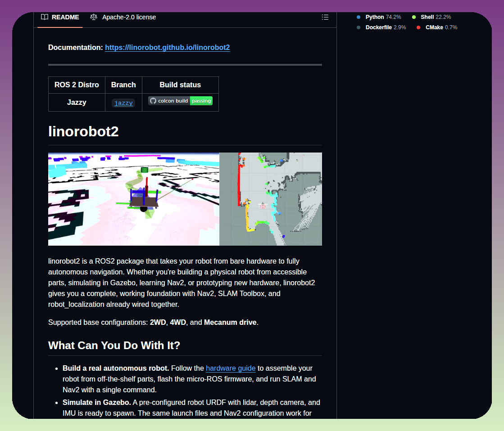The height and width of the screenshot is (431, 504).
Task: Click the 'Branch' table header
Action: (123, 85)
